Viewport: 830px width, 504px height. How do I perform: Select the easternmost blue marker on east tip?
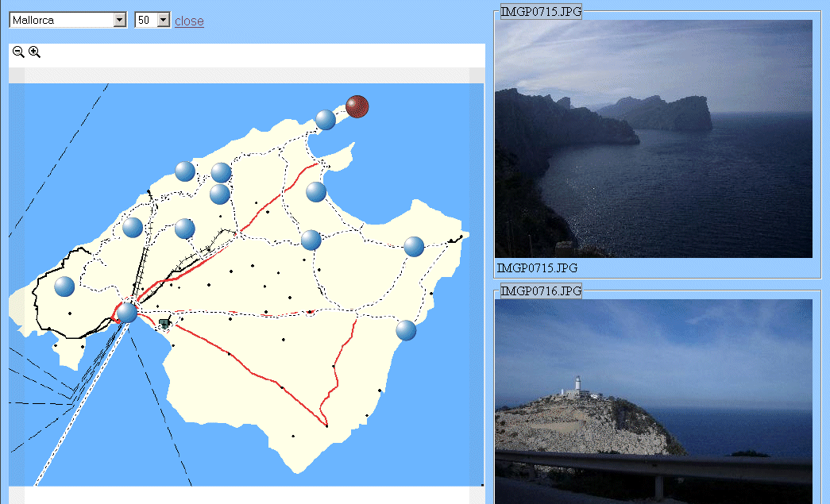point(414,247)
